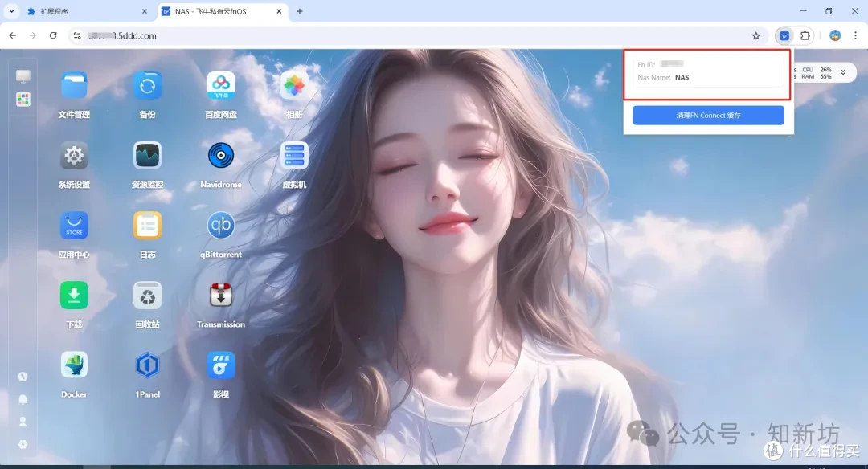Reload the current page

(53, 36)
